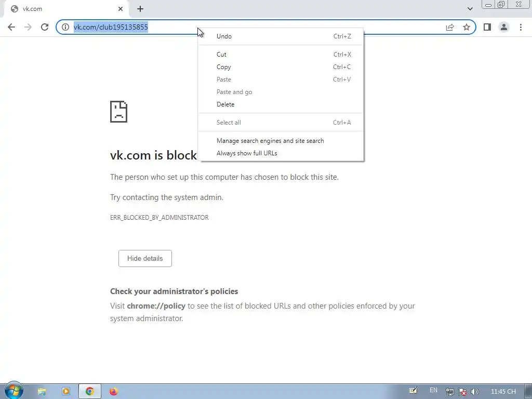The image size is (532, 399).
Task: Click the EN language indicator
Action: pyautogui.click(x=433, y=390)
